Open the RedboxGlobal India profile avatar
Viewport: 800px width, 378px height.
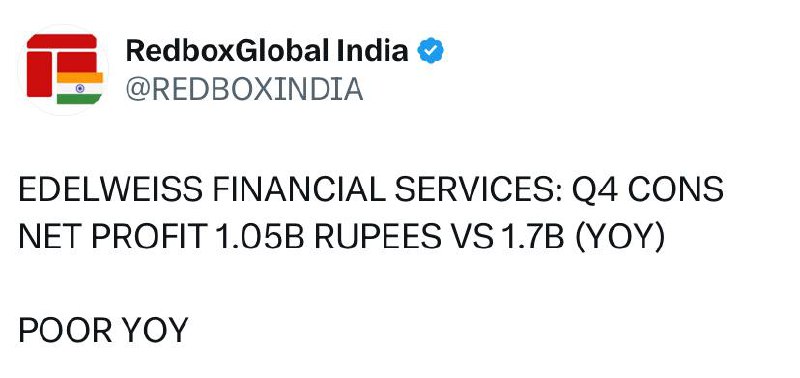(63, 70)
